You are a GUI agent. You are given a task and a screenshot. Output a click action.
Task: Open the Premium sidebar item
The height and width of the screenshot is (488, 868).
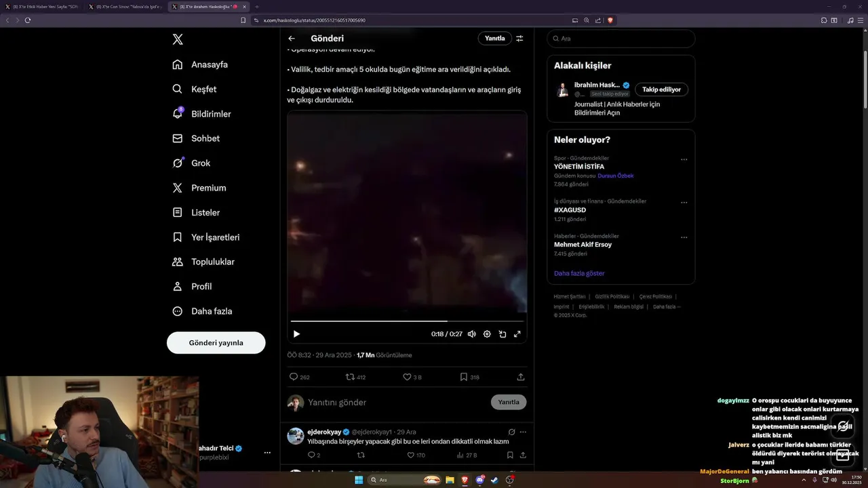tap(200, 188)
